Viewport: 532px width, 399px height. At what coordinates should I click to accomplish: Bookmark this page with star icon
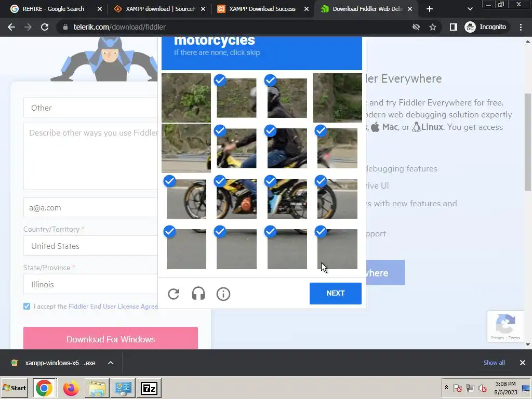[x=433, y=27]
